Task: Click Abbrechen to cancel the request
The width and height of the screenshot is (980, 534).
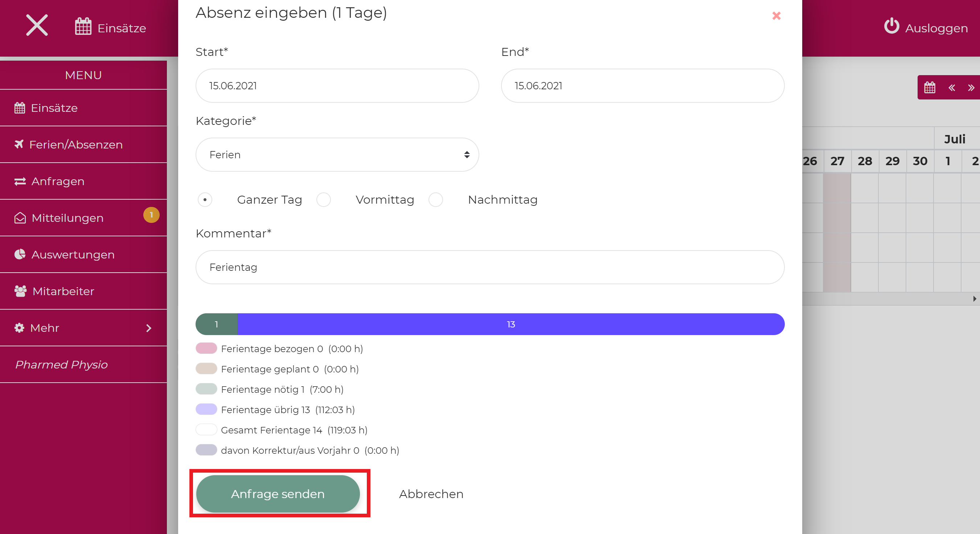Action: coord(431,494)
